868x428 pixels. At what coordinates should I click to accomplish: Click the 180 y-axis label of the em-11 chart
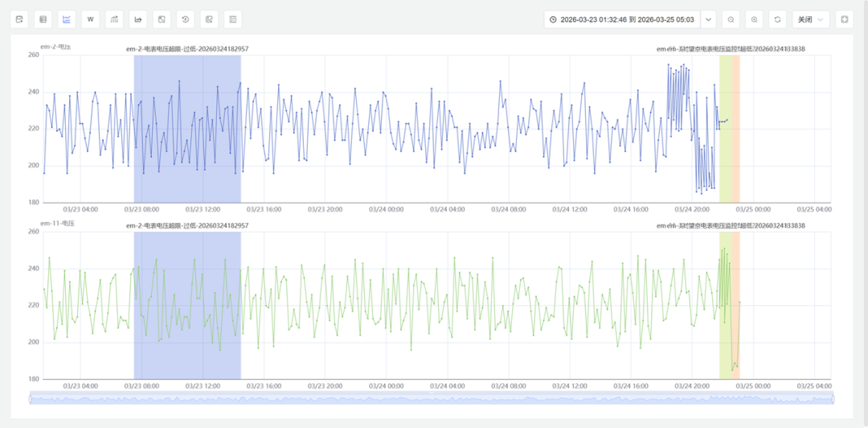pyautogui.click(x=33, y=379)
